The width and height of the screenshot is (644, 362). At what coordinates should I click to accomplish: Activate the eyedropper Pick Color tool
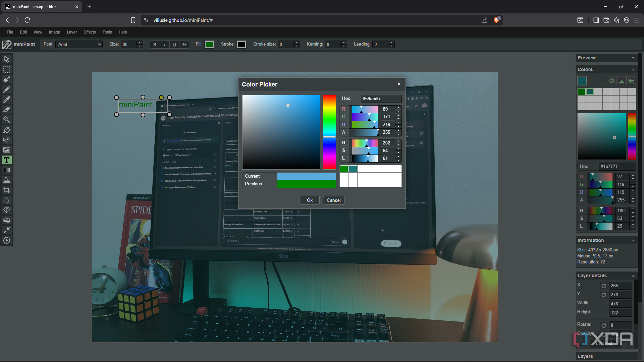pos(6,100)
